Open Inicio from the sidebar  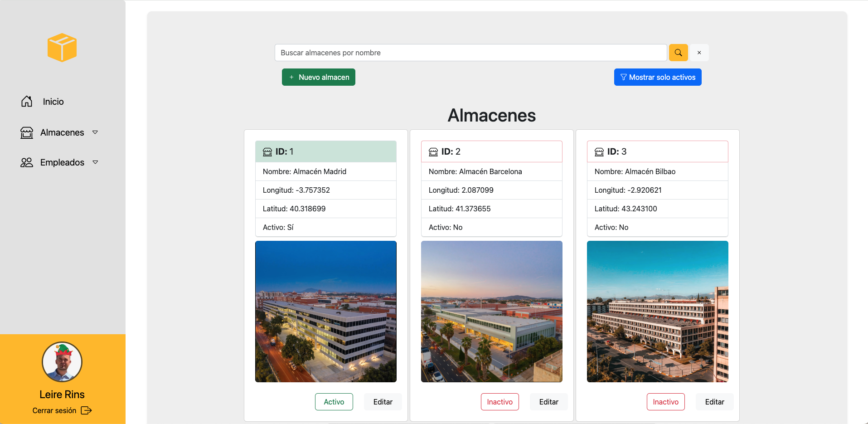[53, 102]
